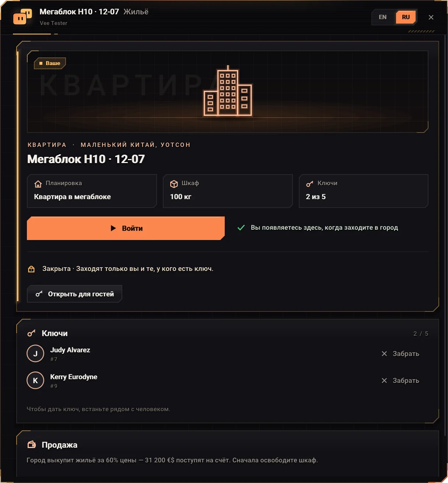
Task: Select the Жильё tab label in header
Action: [x=136, y=12]
